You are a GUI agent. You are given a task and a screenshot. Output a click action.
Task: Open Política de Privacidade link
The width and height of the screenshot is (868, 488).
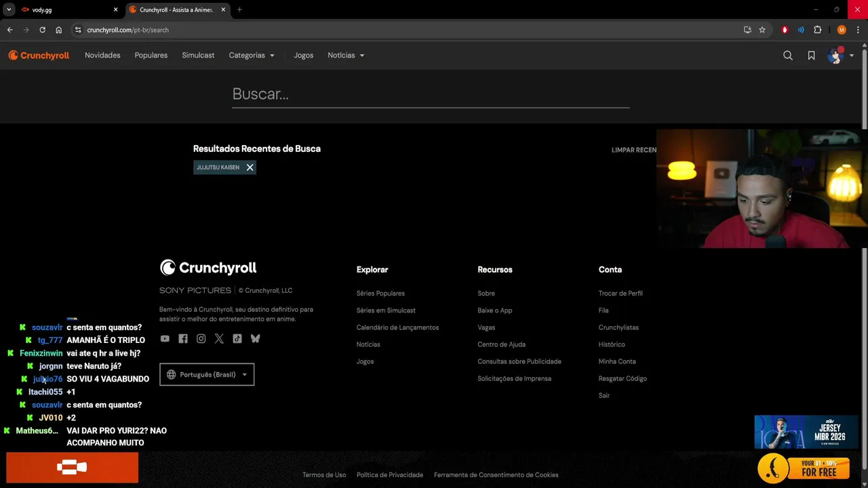tap(390, 475)
